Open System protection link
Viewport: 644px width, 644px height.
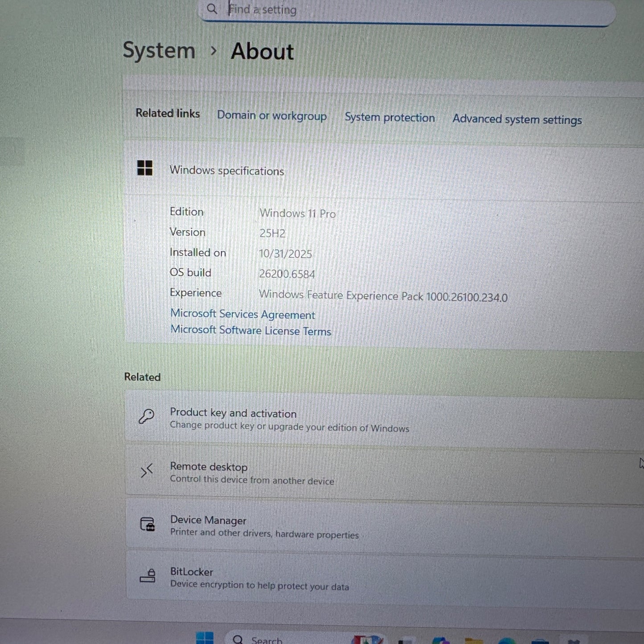pos(390,118)
